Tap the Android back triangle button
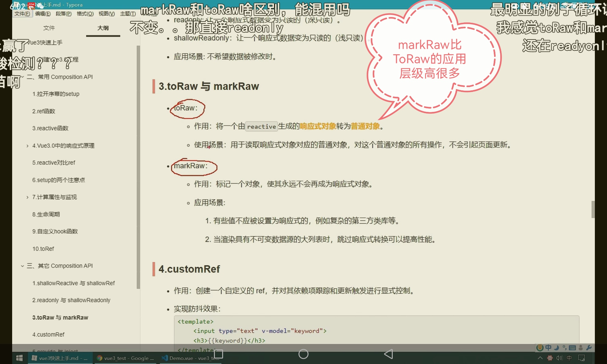 (388, 354)
